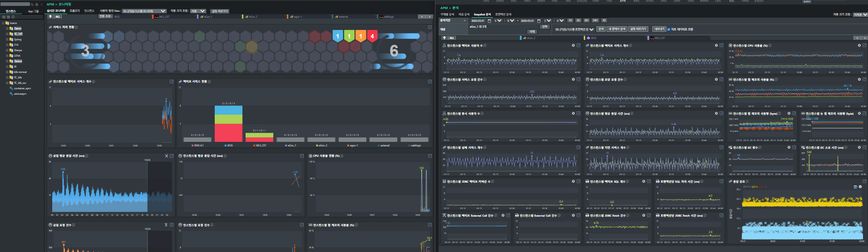
Task: Click the 설정 바로가기 button in monitoring
Action: [220, 11]
